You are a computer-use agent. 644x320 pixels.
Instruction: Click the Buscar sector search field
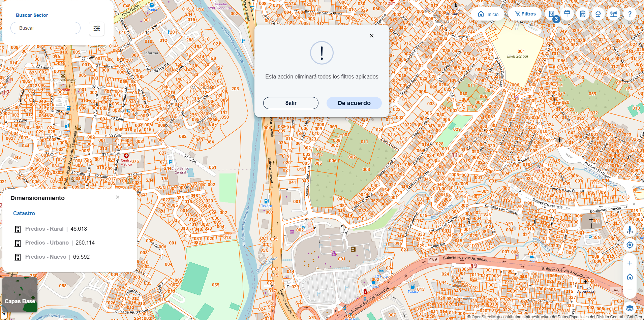[45, 28]
